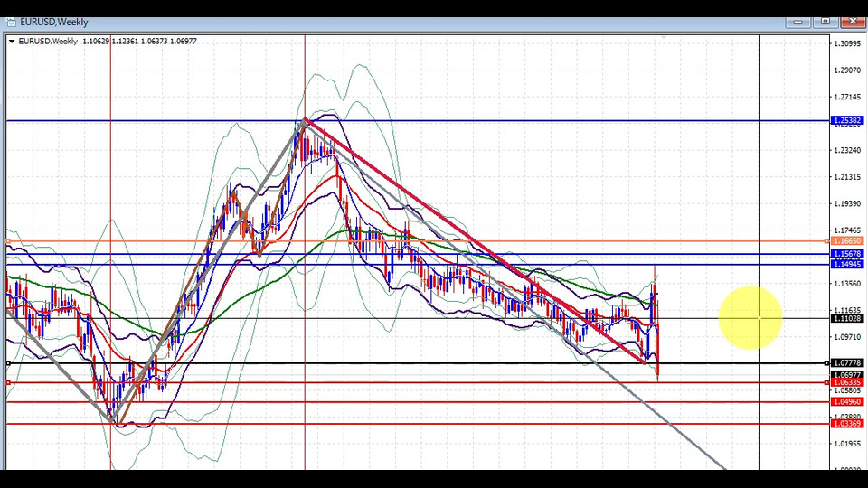The image size is (868, 488).
Task: Grab the right handle of black 1.07778 line
Action: [x=827, y=363]
